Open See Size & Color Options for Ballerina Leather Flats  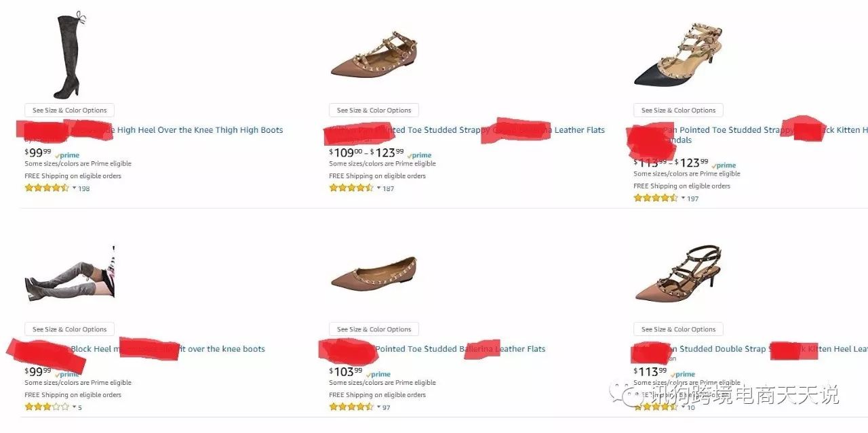pos(374,329)
